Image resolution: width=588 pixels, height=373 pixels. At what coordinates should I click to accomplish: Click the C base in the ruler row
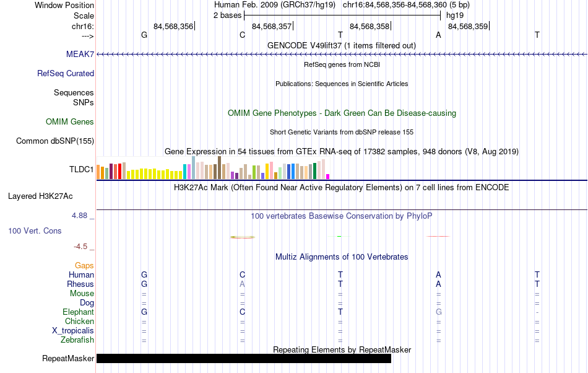[x=242, y=35]
